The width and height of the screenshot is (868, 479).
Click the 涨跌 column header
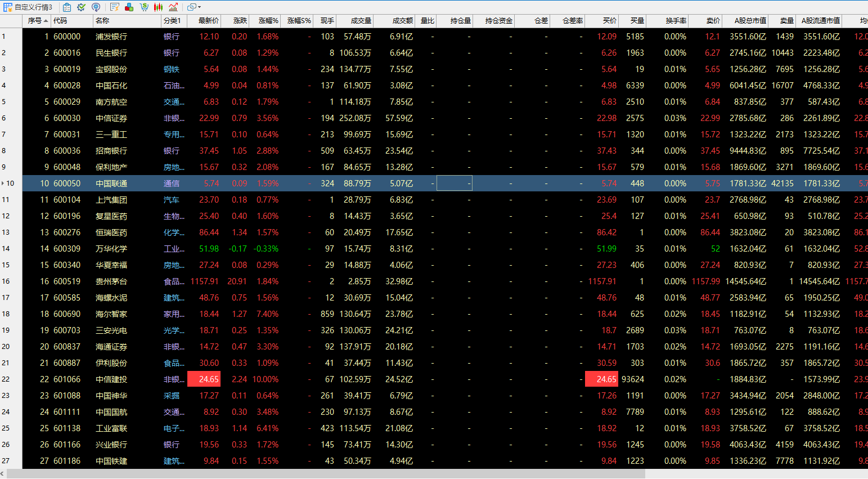(x=235, y=21)
